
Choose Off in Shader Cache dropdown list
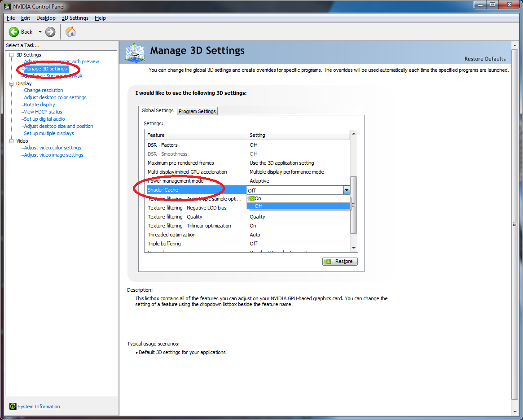[x=258, y=206]
